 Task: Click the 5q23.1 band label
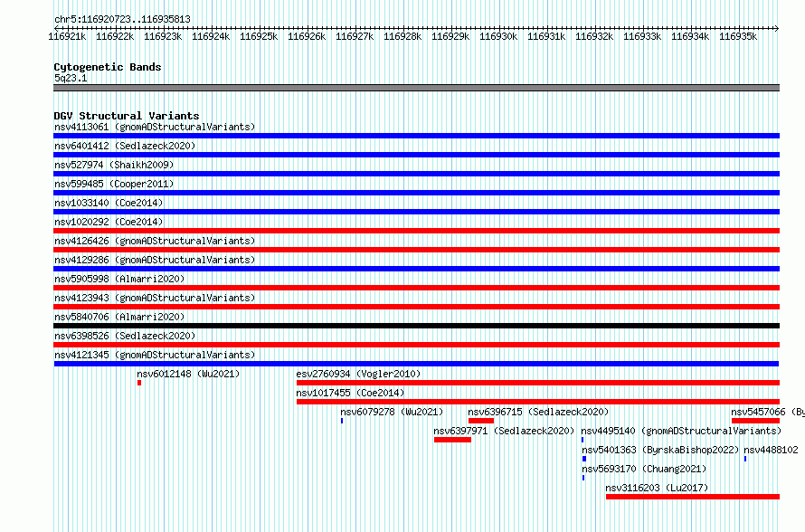(71, 78)
